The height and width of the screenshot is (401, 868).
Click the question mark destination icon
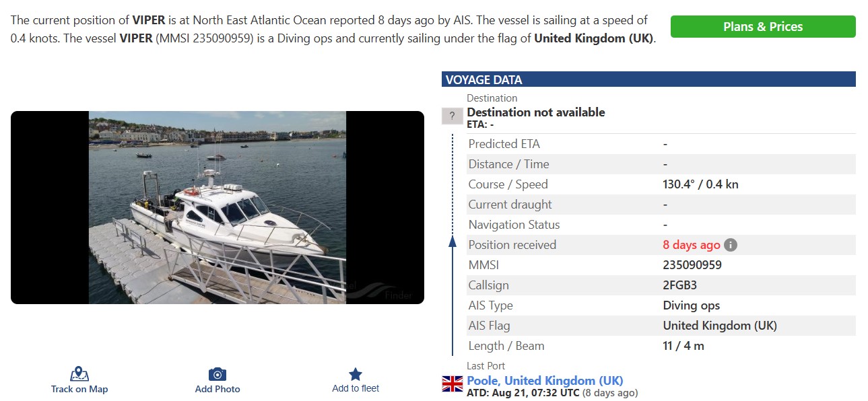[x=452, y=116]
